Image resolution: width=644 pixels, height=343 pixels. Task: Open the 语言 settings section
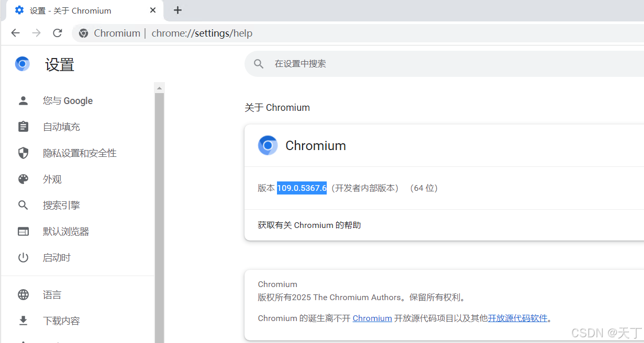pyautogui.click(x=52, y=295)
